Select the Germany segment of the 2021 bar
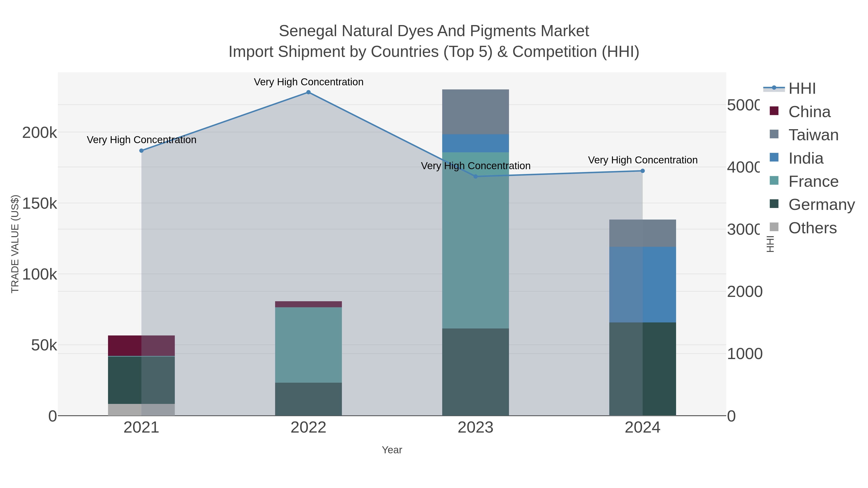 tap(141, 380)
